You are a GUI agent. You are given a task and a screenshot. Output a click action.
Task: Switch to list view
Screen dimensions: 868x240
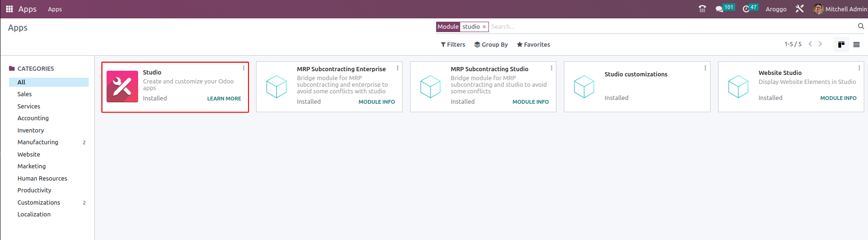(857, 44)
